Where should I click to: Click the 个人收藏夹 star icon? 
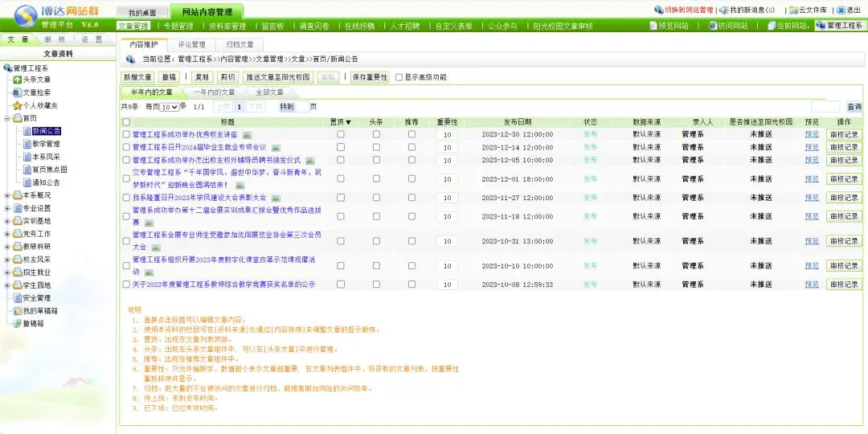tap(17, 105)
